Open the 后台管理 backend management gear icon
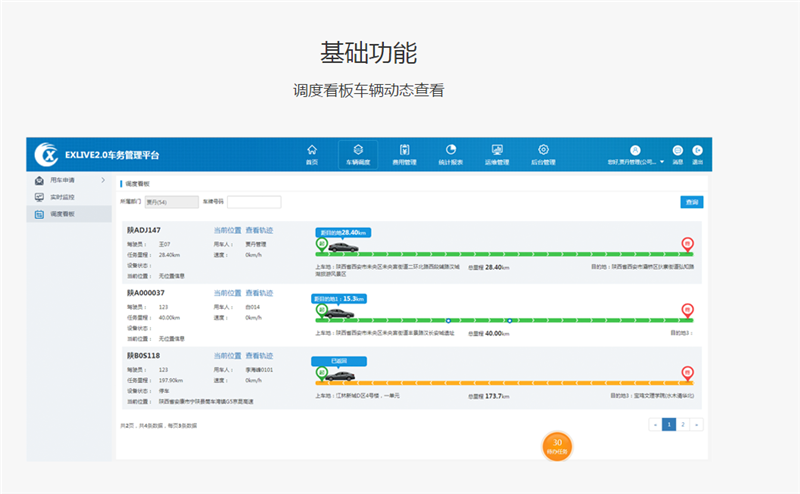This screenshot has height=494, width=800. point(543,153)
